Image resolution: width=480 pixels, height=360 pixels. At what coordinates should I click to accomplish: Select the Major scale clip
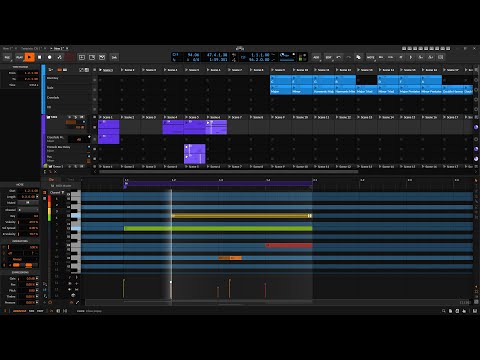(x=281, y=91)
